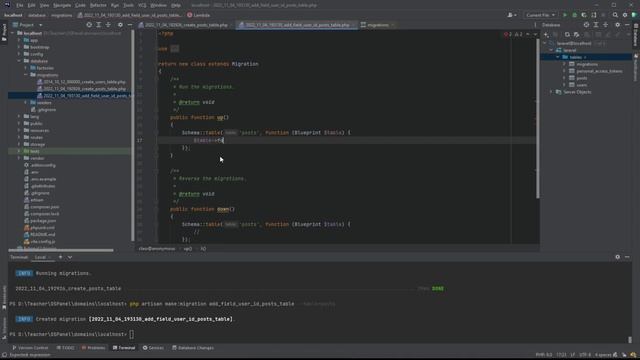Click the editor vertical scrollbar
This screenshot has width=640, height=360.
[538, 118]
